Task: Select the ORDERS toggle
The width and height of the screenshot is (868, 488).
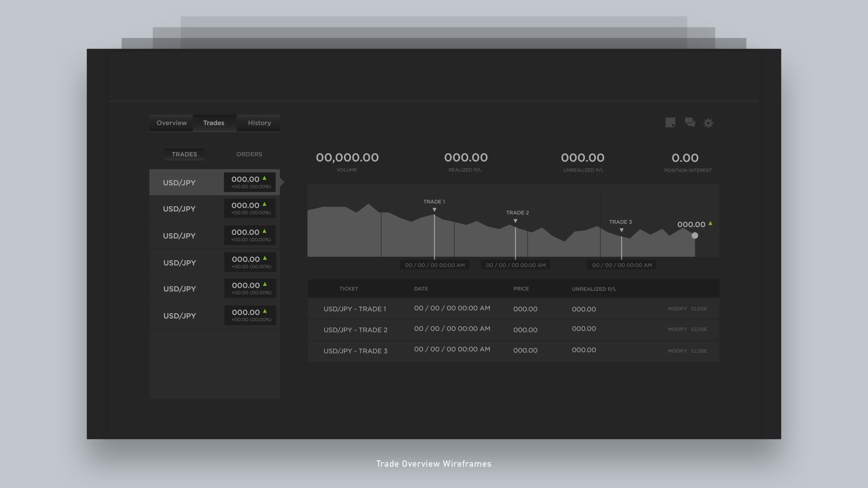Action: coord(249,154)
